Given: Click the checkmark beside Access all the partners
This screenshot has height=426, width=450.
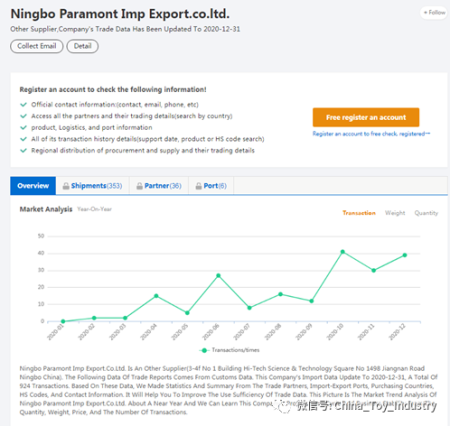Looking at the screenshot, I should tap(23, 116).
